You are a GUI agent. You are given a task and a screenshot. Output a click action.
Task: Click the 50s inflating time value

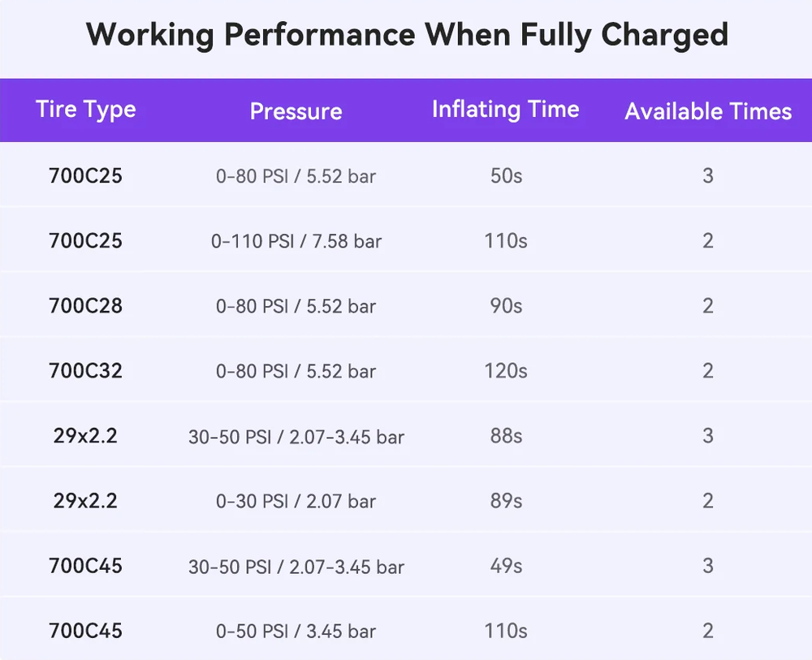point(506,176)
